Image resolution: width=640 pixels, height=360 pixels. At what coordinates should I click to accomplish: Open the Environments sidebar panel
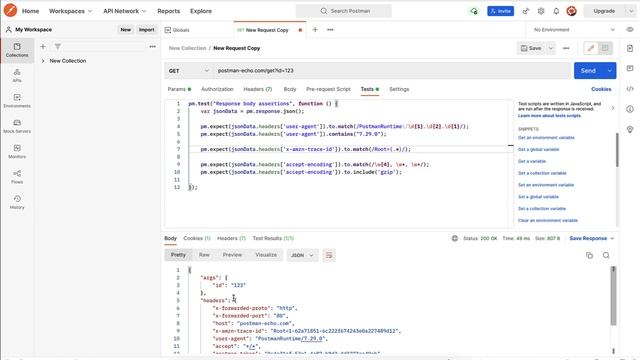17,101
